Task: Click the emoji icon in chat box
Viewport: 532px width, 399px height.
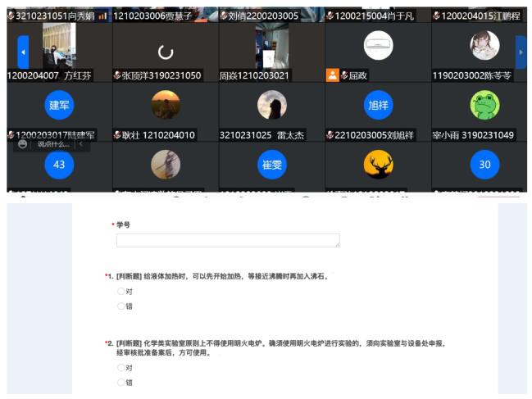Action: click(23, 144)
